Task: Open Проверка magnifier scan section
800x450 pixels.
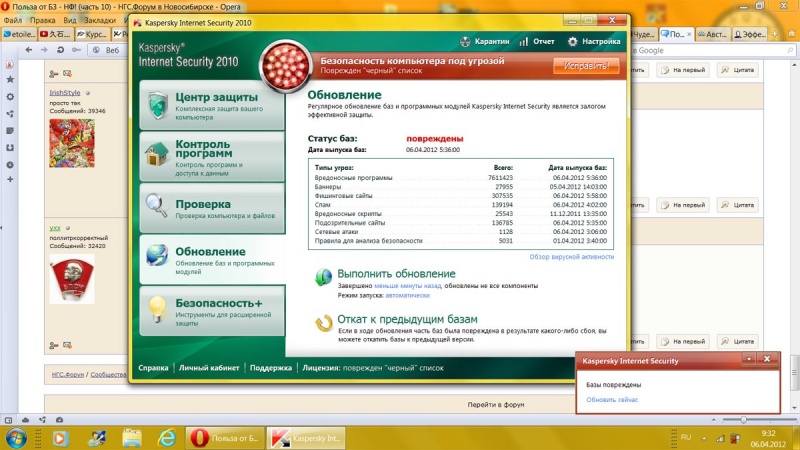Action: click(x=212, y=208)
